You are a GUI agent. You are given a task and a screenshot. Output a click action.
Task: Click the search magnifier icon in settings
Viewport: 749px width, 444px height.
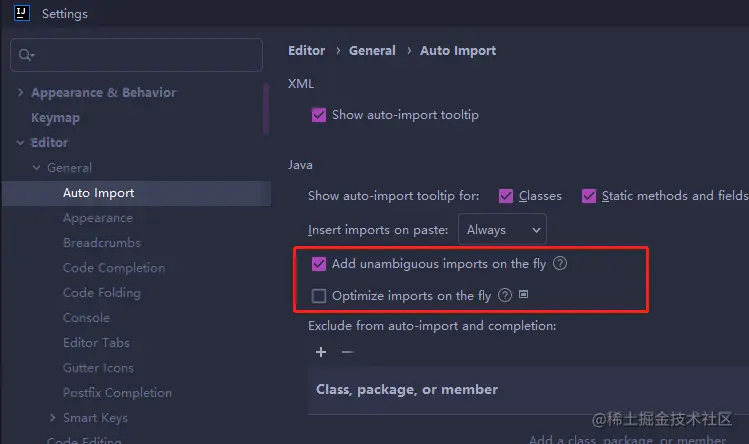[x=26, y=56]
